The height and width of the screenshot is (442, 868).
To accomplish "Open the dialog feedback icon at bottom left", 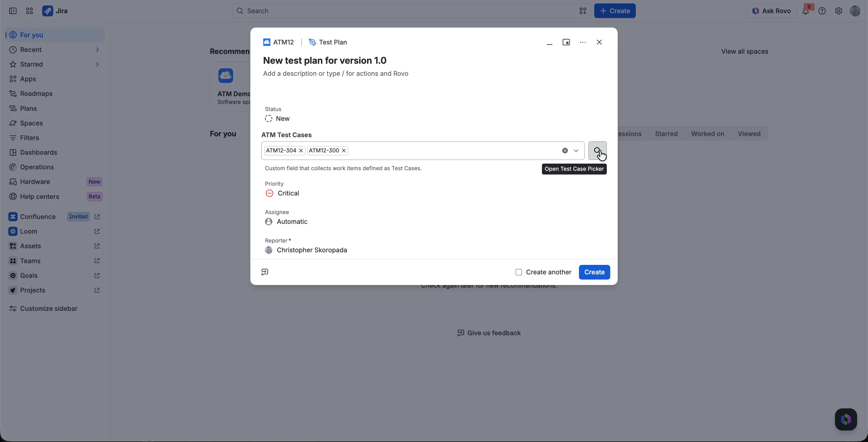I will coord(265,272).
